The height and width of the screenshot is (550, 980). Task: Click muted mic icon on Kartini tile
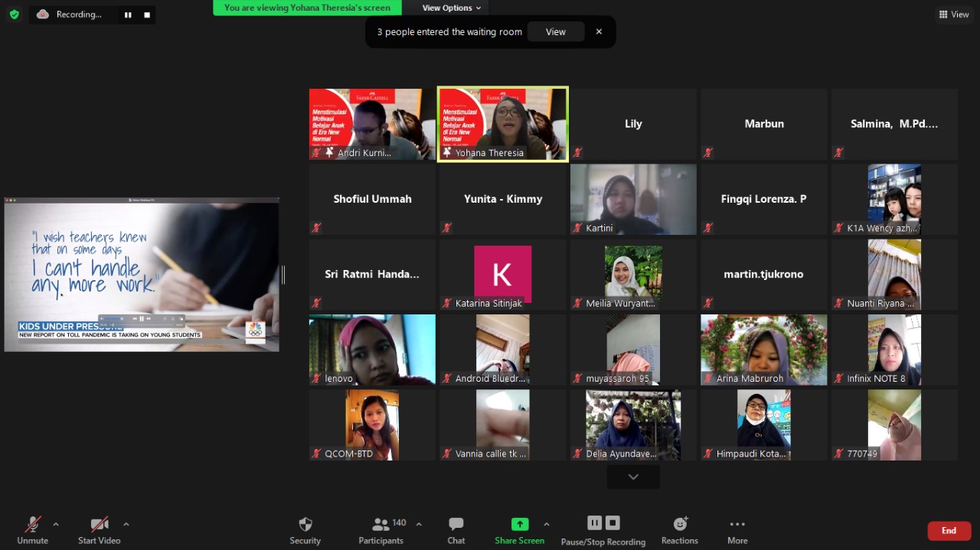point(577,228)
